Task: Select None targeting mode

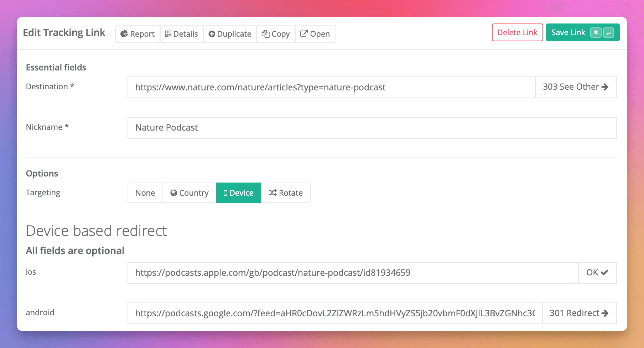Action: coord(145,193)
